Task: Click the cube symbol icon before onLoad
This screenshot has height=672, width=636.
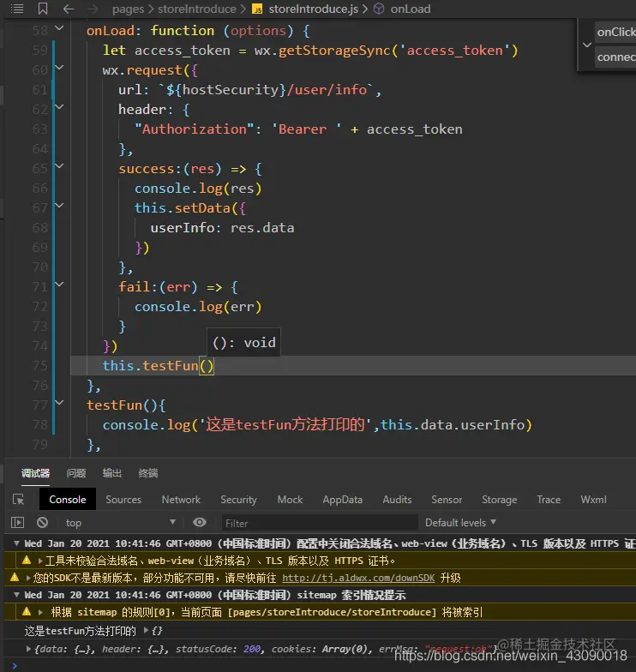Action: pos(379,9)
